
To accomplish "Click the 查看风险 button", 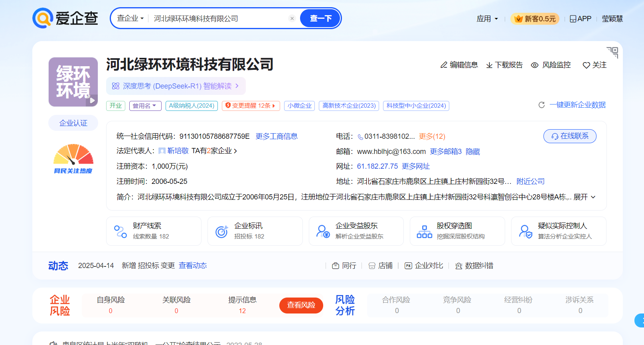I will coord(301,305).
